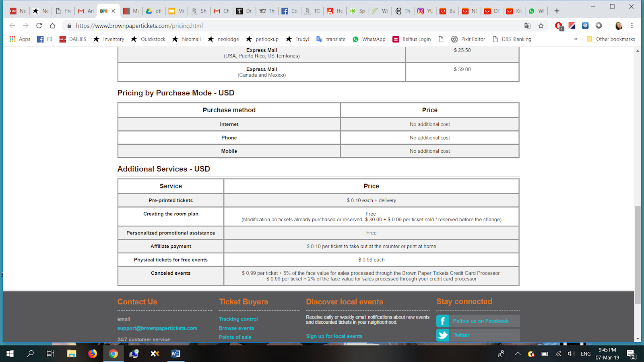Open the Twitter bird icon in footer

tap(443, 335)
